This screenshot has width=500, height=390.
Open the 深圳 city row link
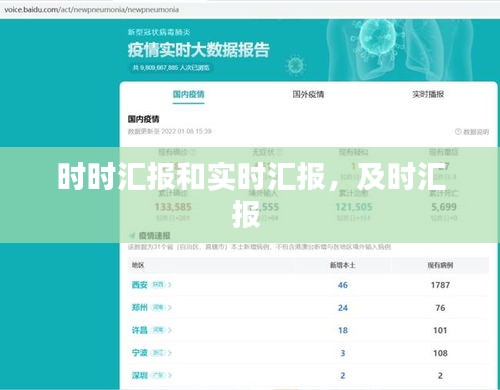[140, 375]
